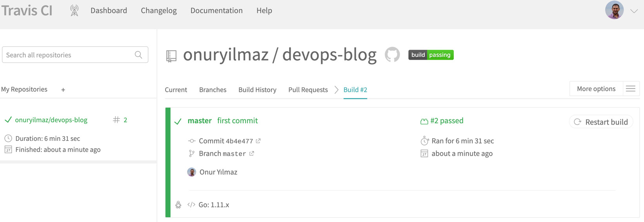
Task: Open external link icon next to Branch master
Action: [251, 153]
